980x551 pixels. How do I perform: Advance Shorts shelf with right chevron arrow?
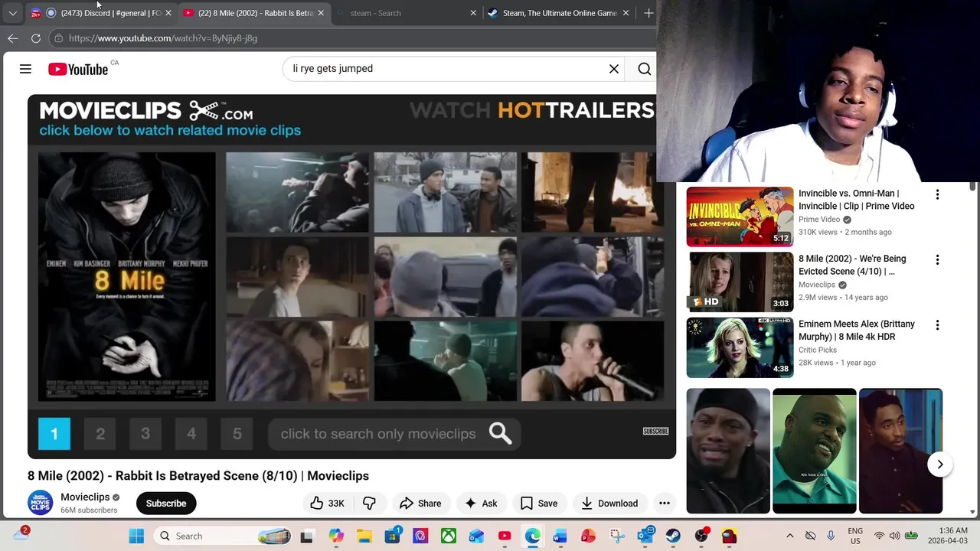[940, 465]
